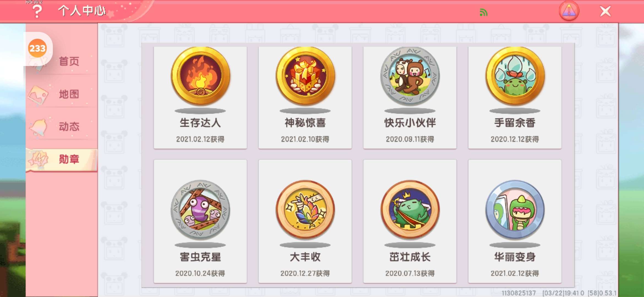This screenshot has height=297, width=644.
Task: Tap the orange 233 logo badge
Action: click(x=37, y=48)
